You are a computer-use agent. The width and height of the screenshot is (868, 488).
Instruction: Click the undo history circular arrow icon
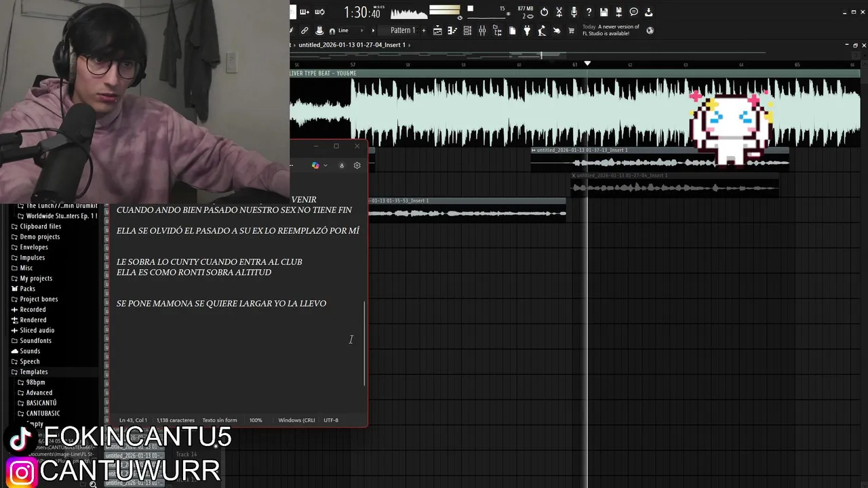click(x=544, y=12)
